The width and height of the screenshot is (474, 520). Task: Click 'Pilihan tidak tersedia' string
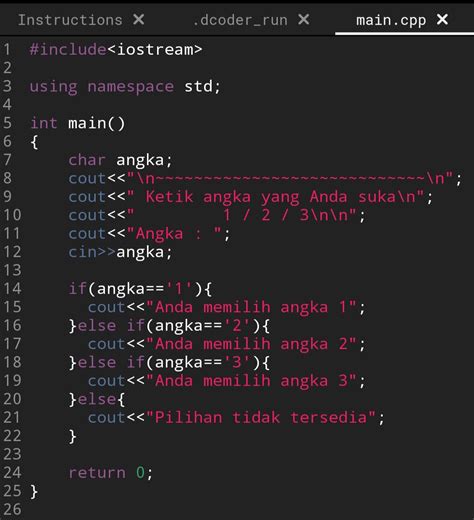[x=261, y=417]
